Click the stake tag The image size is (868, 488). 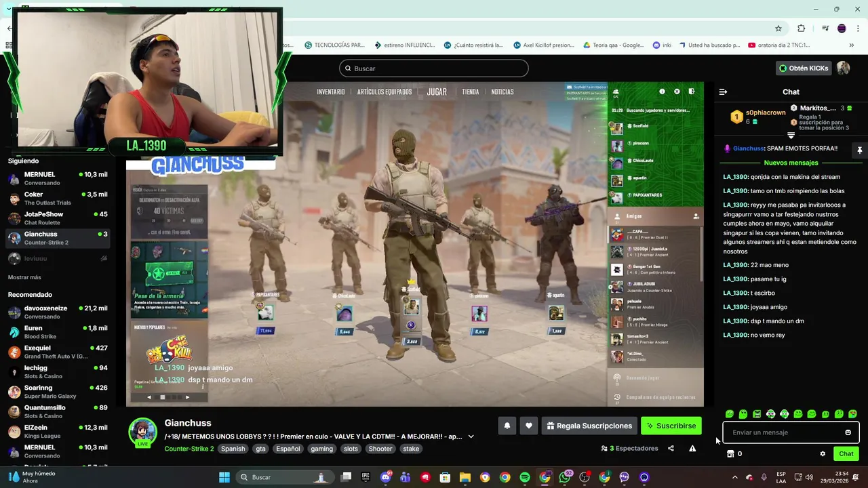point(411,449)
